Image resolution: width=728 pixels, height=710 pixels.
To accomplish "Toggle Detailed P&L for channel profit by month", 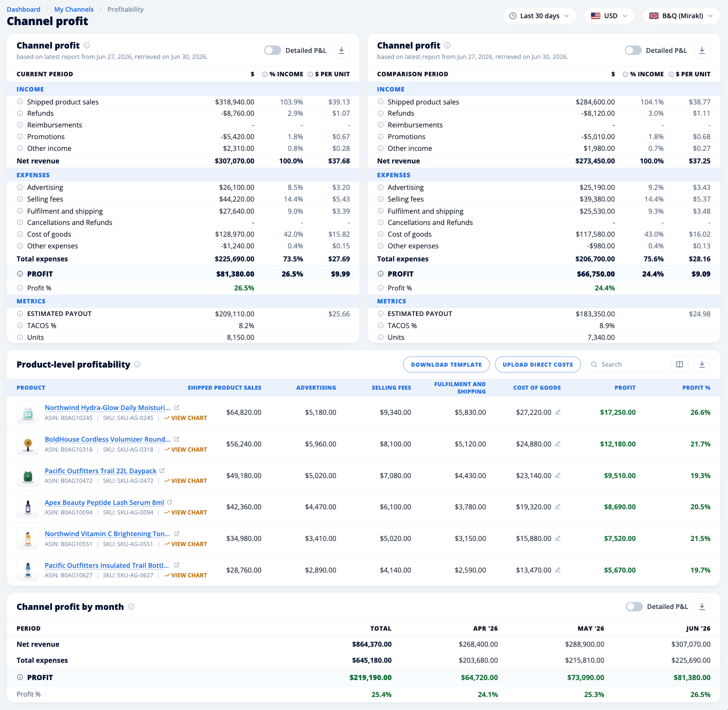I will 634,606.
